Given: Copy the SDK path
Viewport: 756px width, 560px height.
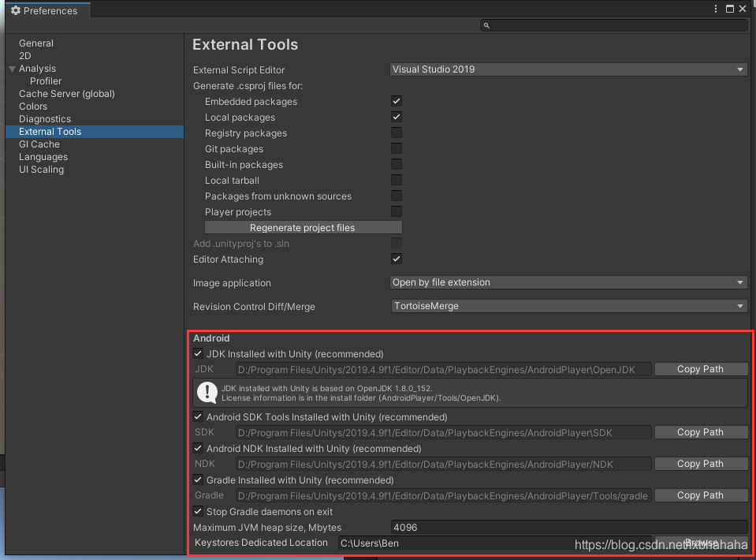Looking at the screenshot, I should [x=701, y=432].
